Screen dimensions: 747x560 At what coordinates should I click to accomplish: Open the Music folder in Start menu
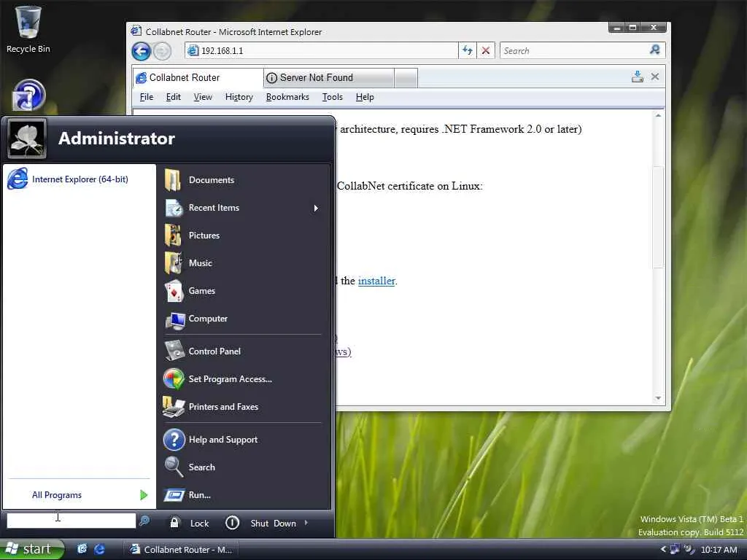coord(200,262)
